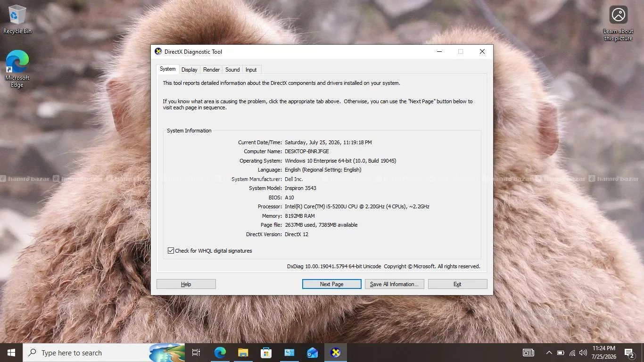Click the page file usage value
Image resolution: width=644 pixels, height=362 pixels.
click(321, 225)
